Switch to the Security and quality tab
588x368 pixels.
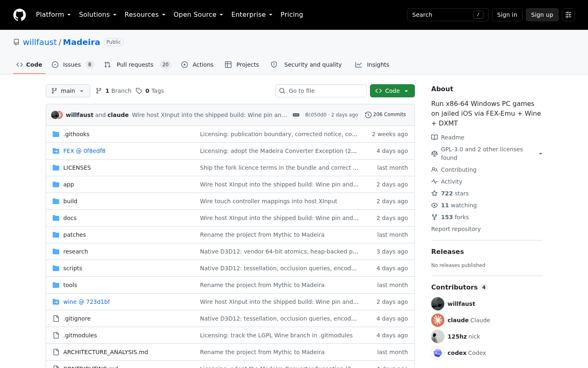pos(307,65)
